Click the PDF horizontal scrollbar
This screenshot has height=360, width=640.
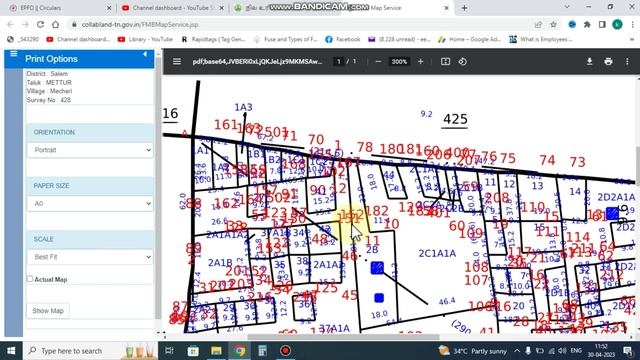pyautogui.click(x=343, y=337)
